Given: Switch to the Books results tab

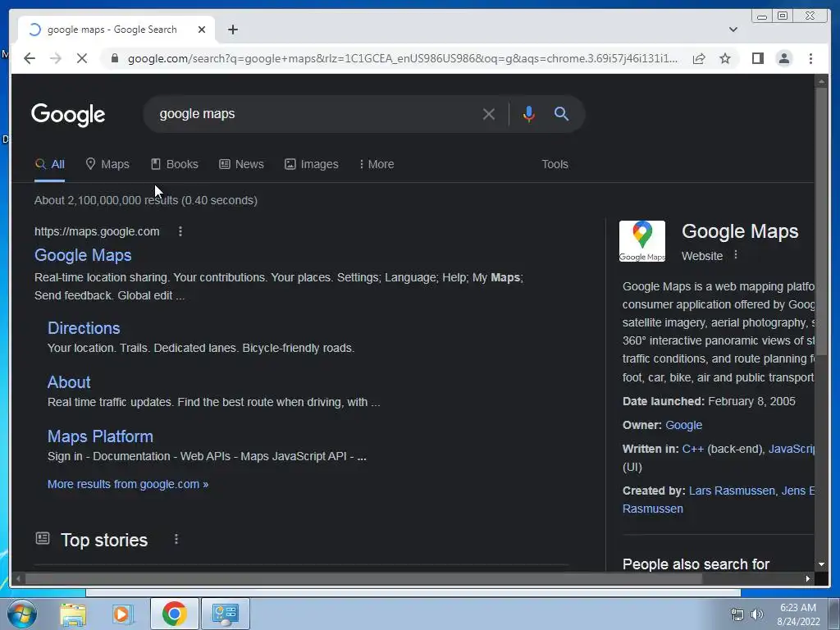Looking at the screenshot, I should click(175, 164).
